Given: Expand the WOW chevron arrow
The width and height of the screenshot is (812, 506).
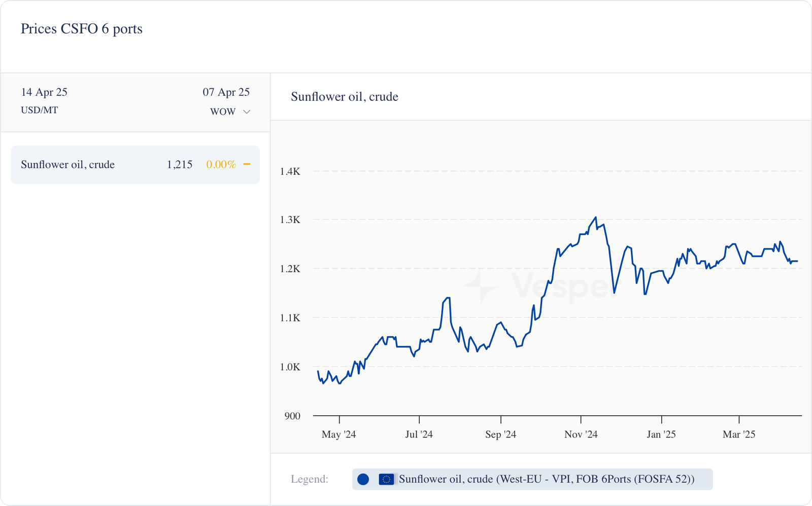Looking at the screenshot, I should tap(247, 112).
